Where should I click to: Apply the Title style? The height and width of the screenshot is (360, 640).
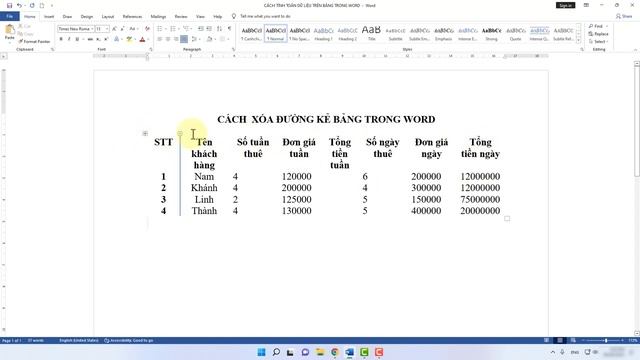(x=371, y=33)
